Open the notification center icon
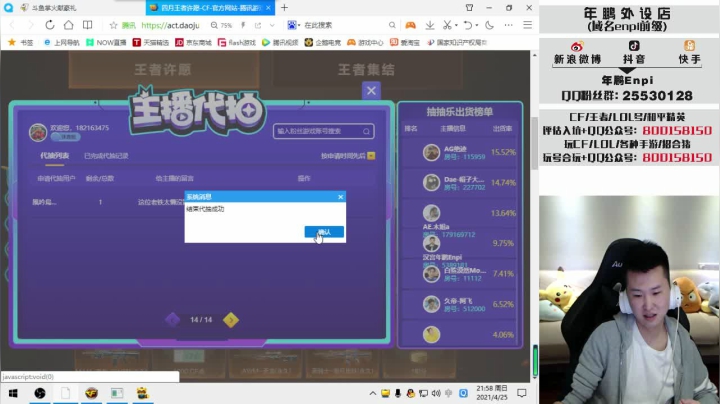This screenshot has height=404, width=720. [x=522, y=393]
